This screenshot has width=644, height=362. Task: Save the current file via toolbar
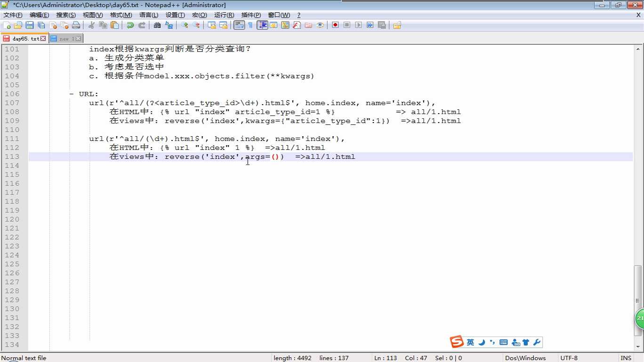point(30,25)
